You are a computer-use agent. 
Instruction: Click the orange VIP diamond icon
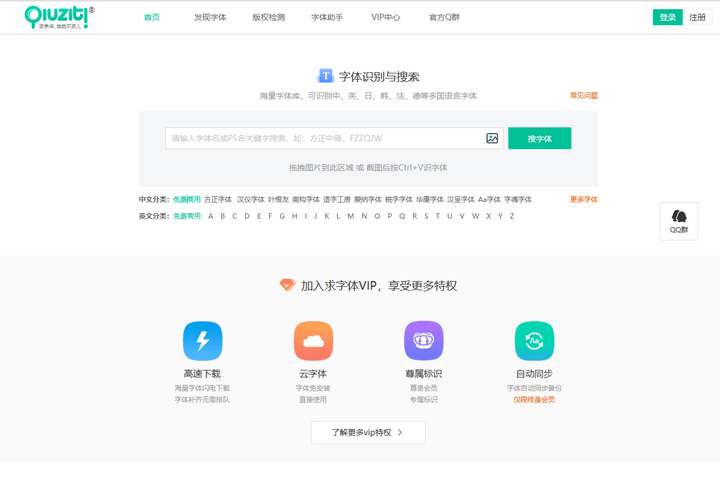point(287,285)
